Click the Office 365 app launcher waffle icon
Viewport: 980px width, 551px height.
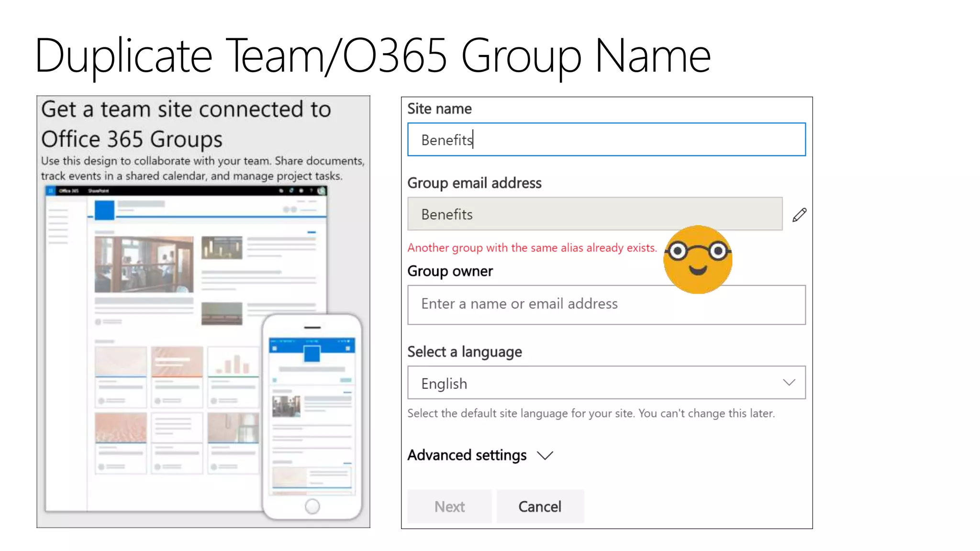[51, 191]
